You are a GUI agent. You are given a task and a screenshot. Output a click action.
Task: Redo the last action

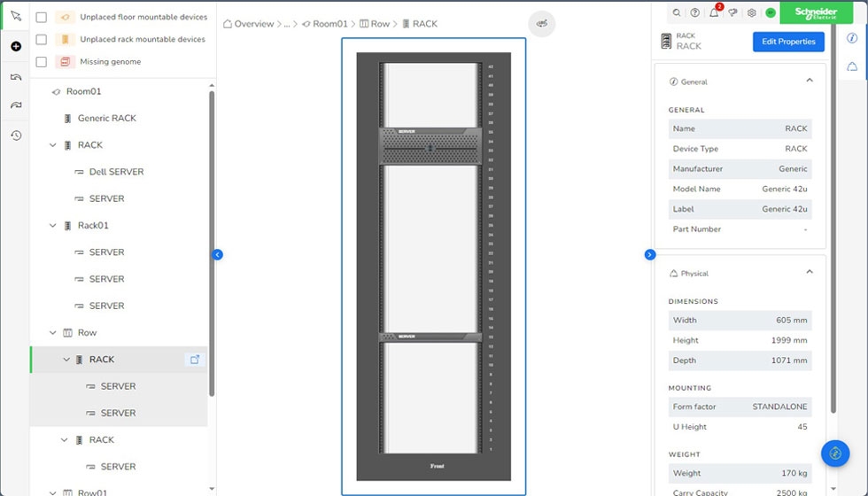(16, 105)
